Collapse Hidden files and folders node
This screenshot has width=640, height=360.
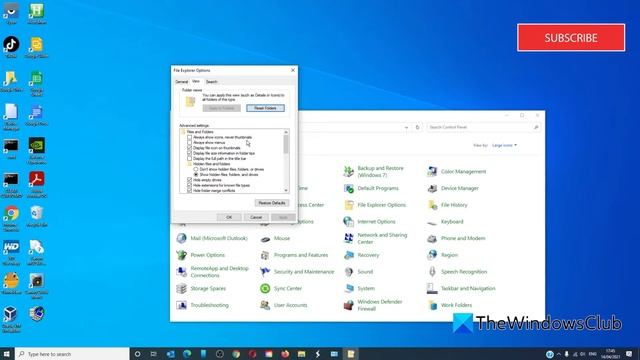click(189, 164)
